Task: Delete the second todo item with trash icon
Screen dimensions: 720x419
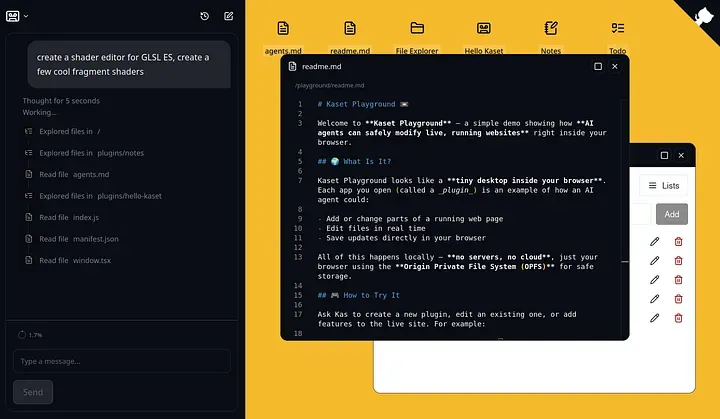Action: click(x=678, y=261)
